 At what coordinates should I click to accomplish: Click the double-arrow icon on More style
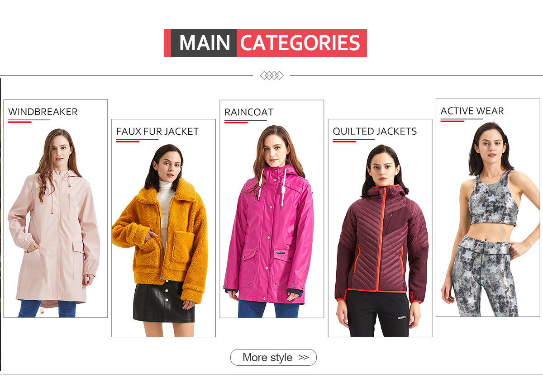304,357
